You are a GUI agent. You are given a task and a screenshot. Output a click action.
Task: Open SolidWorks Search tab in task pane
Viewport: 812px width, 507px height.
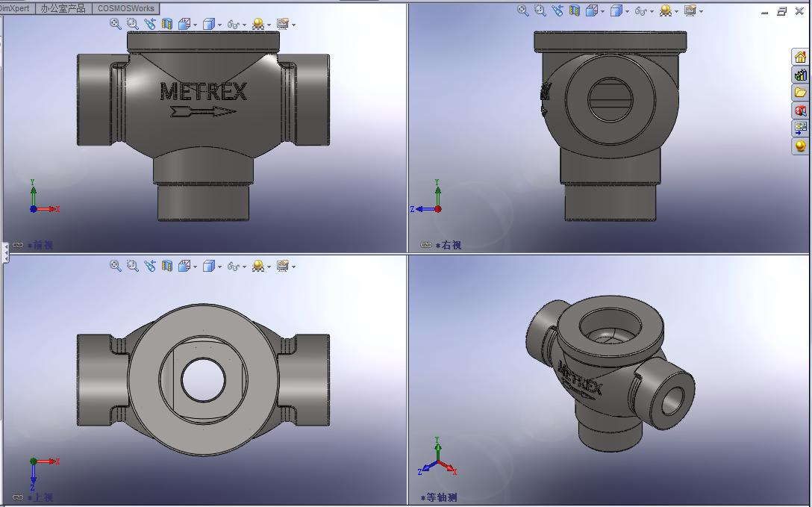coord(800,110)
